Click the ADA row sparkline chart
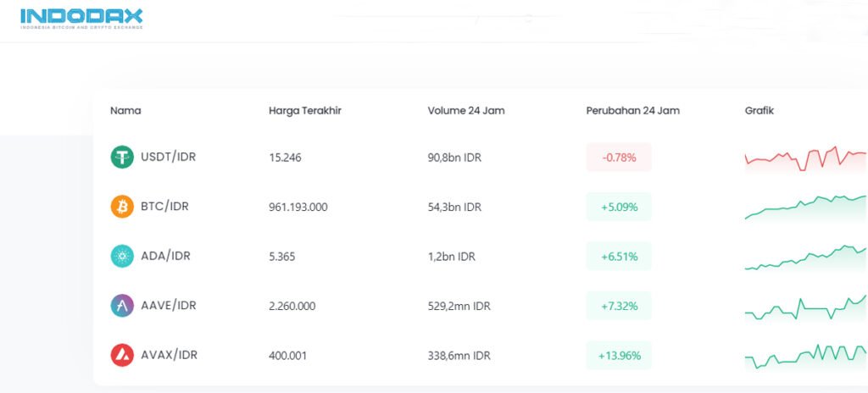The width and height of the screenshot is (868, 393). point(806,257)
